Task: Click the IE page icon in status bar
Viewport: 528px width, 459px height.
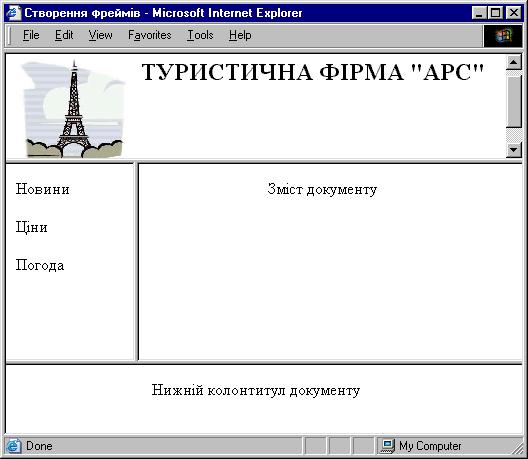Action: coord(13,446)
